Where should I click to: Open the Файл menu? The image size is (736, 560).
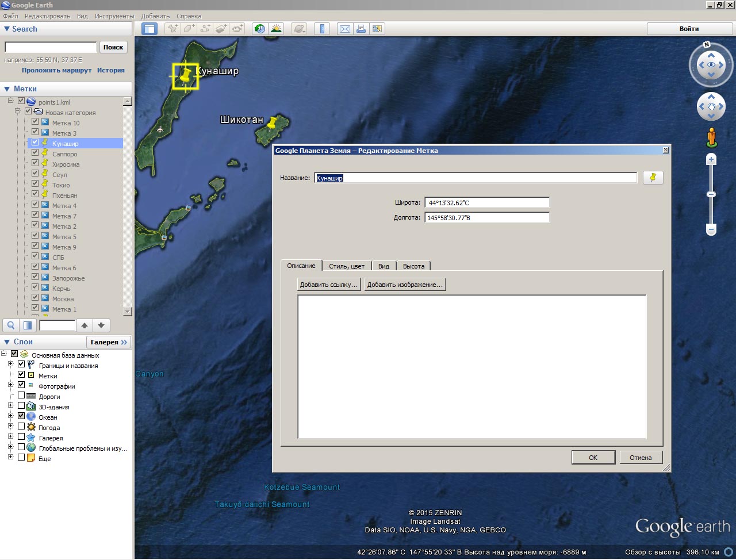click(x=10, y=16)
